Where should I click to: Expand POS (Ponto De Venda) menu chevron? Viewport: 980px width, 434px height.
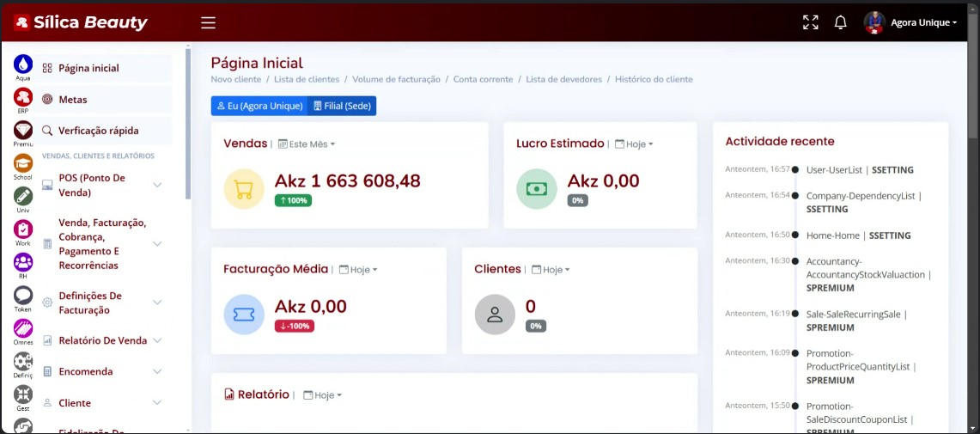(x=157, y=185)
